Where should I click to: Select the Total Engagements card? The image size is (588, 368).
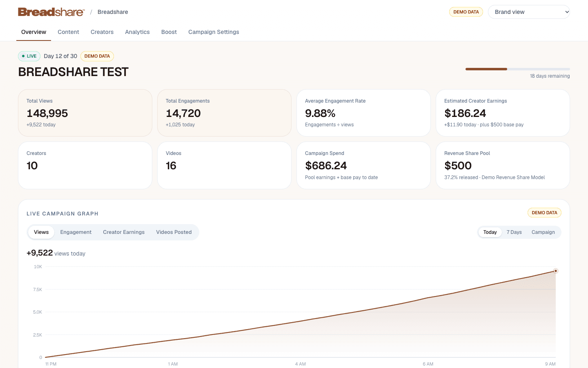pyautogui.click(x=224, y=113)
